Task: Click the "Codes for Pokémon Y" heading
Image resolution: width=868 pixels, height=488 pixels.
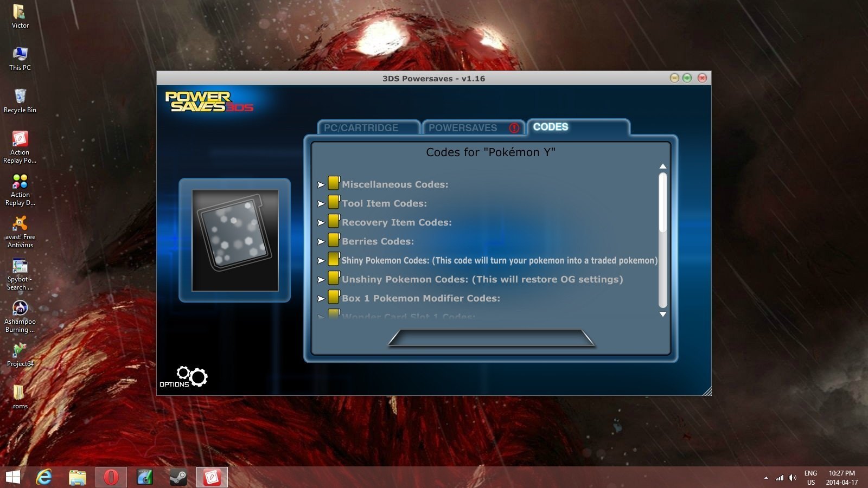Action: tap(490, 152)
